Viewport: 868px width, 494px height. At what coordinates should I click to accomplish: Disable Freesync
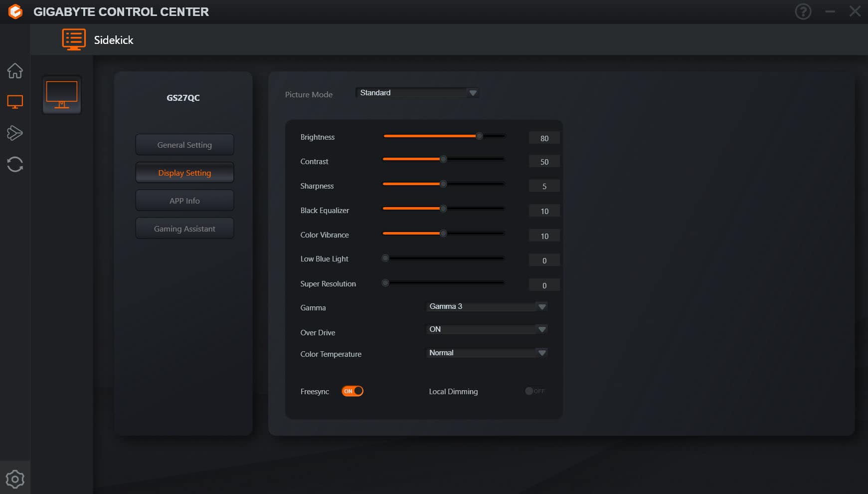(352, 391)
